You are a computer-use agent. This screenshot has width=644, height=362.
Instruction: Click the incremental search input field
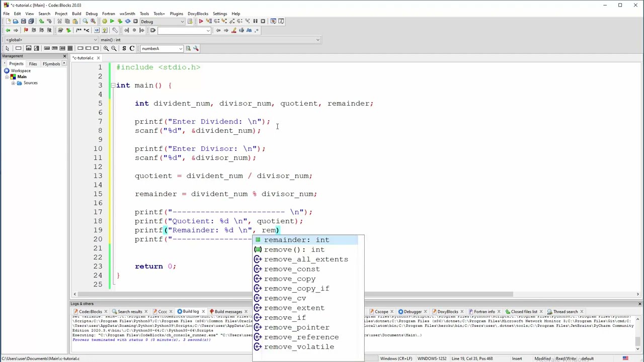click(181, 30)
